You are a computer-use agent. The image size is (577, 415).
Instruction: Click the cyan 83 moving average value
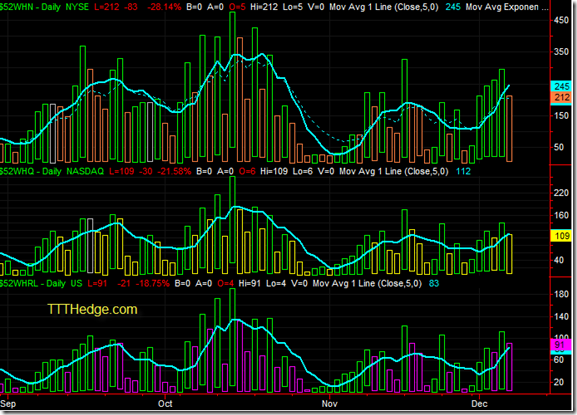point(434,283)
